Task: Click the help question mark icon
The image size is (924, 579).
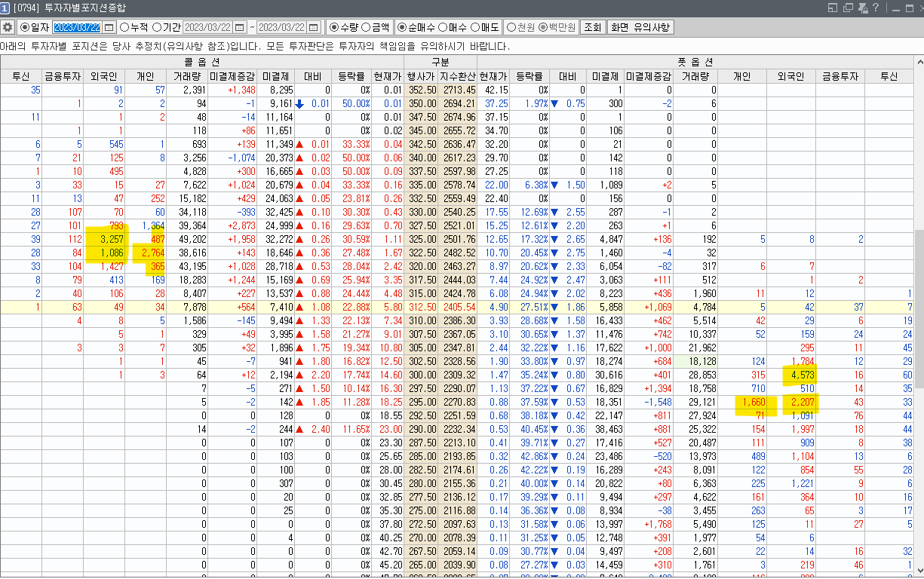Action: click(875, 8)
